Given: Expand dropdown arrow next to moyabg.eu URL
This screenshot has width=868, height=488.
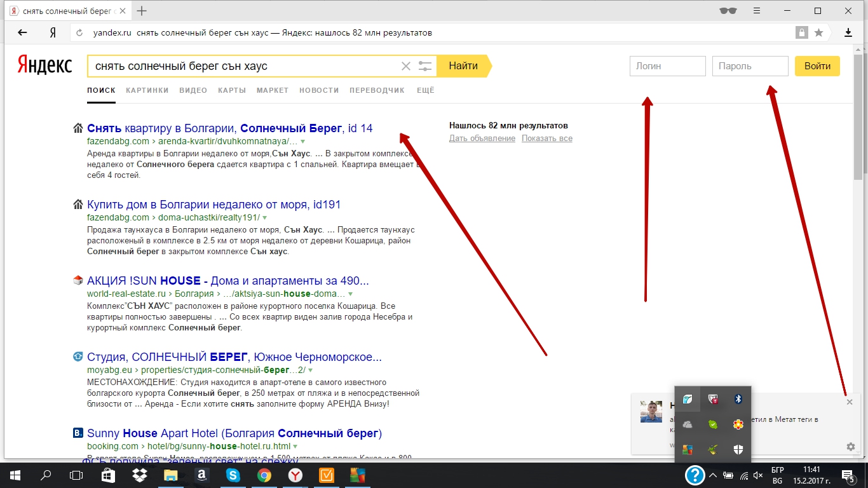Looking at the screenshot, I should [311, 370].
